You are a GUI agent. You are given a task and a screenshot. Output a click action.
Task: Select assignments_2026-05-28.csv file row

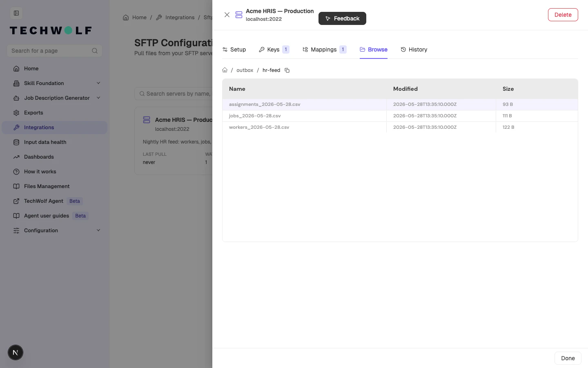point(400,104)
